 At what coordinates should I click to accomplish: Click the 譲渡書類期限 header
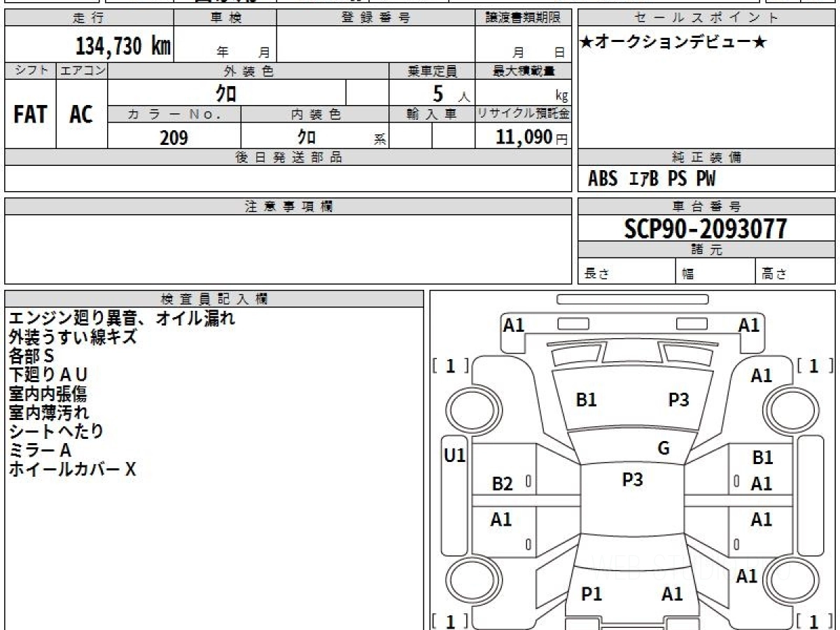click(x=523, y=18)
